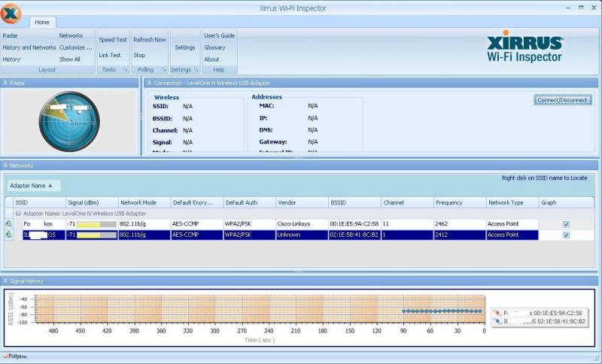602x364 pixels.
Task: Click Refresh Now polling button
Action: click(150, 40)
